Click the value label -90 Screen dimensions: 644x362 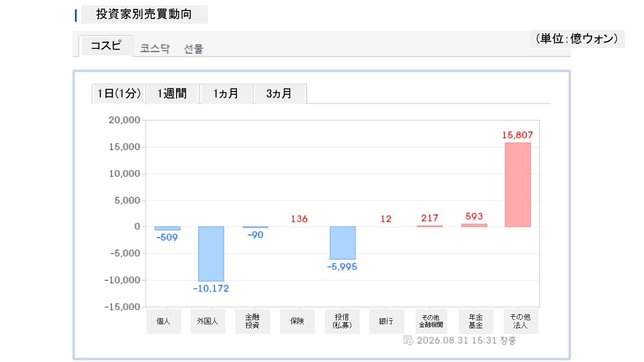(x=256, y=235)
